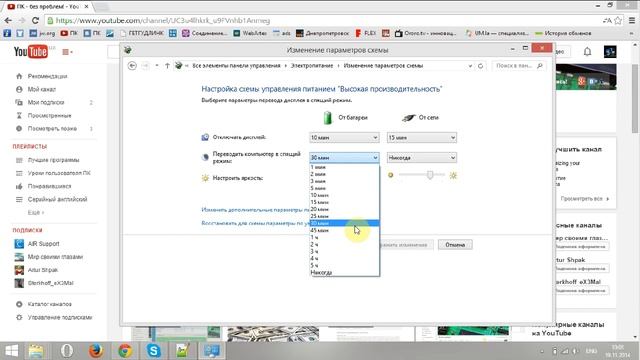Open Windows Start button
Screen dimensions: 640x360
tap(11, 351)
